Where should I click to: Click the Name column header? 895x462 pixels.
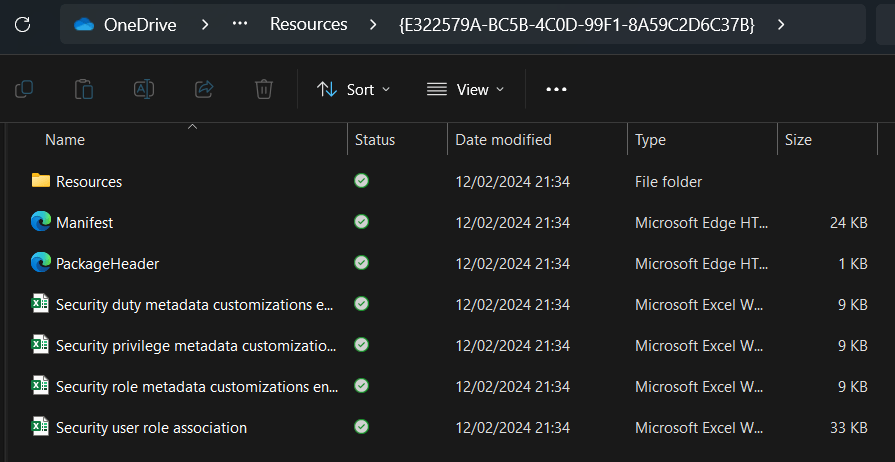pyautogui.click(x=65, y=140)
